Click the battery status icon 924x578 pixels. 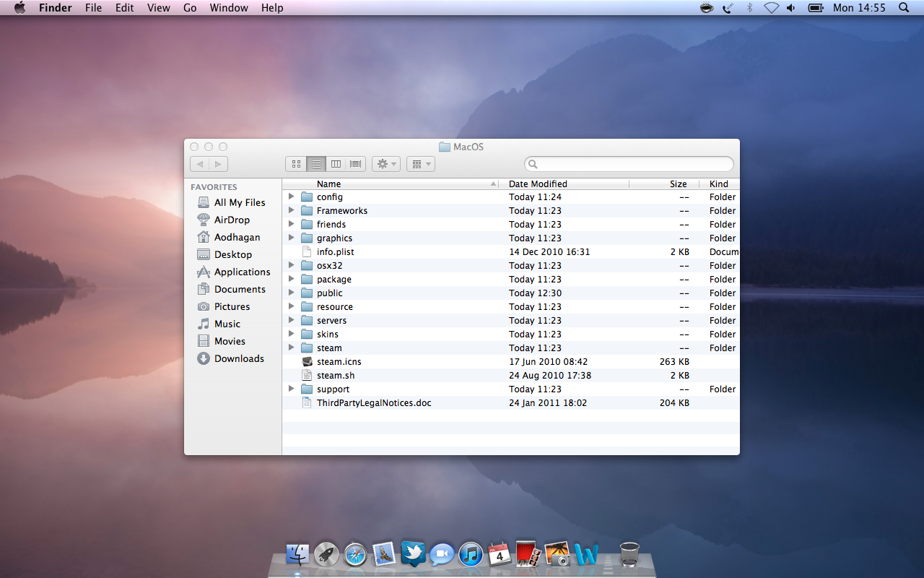tap(816, 8)
